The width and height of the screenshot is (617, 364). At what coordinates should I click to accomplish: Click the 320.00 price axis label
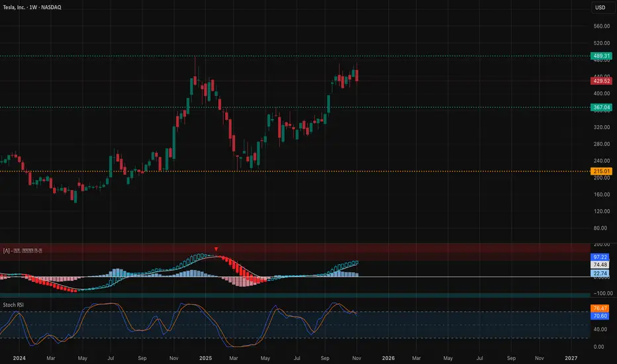pos(602,127)
